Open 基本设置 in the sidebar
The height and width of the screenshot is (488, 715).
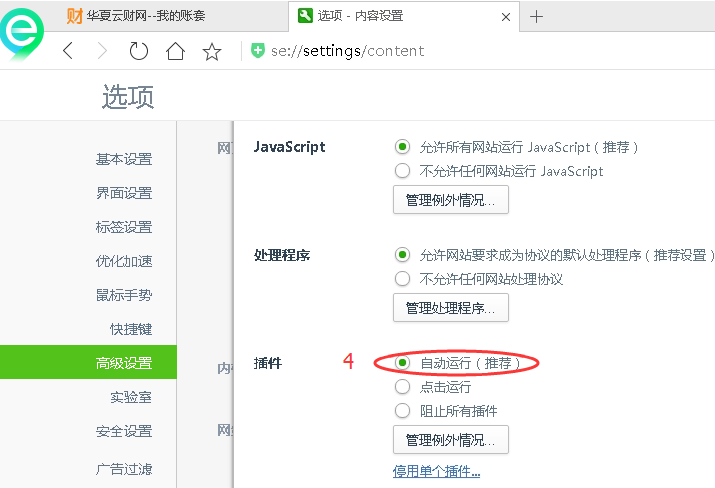tap(124, 159)
